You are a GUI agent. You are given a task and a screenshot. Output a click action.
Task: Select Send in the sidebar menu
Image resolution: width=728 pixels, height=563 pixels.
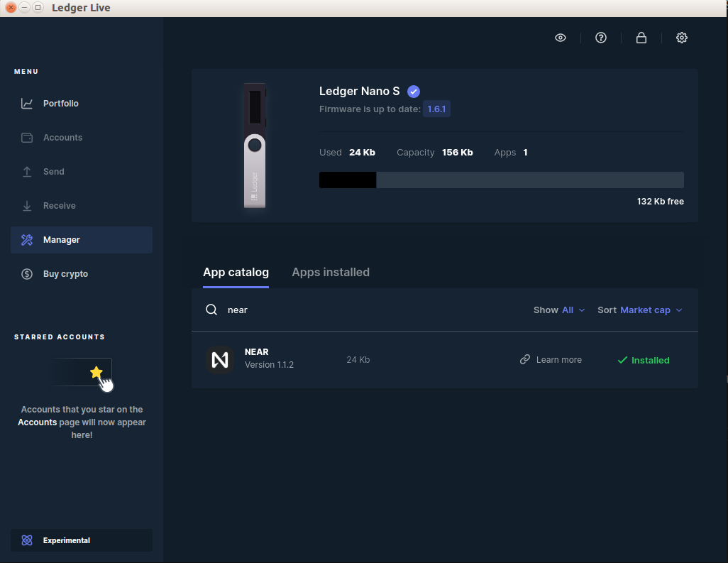pyautogui.click(x=82, y=171)
